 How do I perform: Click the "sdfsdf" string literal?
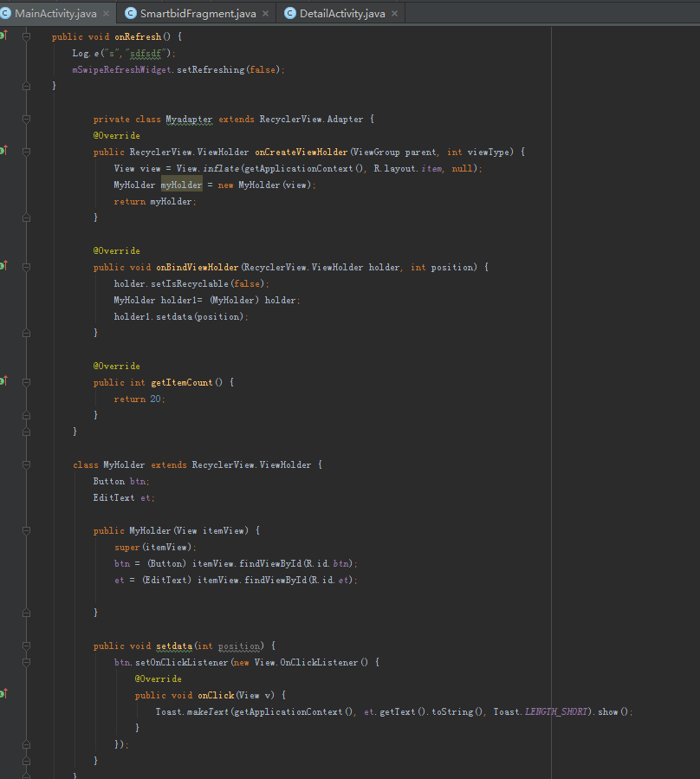(x=145, y=53)
